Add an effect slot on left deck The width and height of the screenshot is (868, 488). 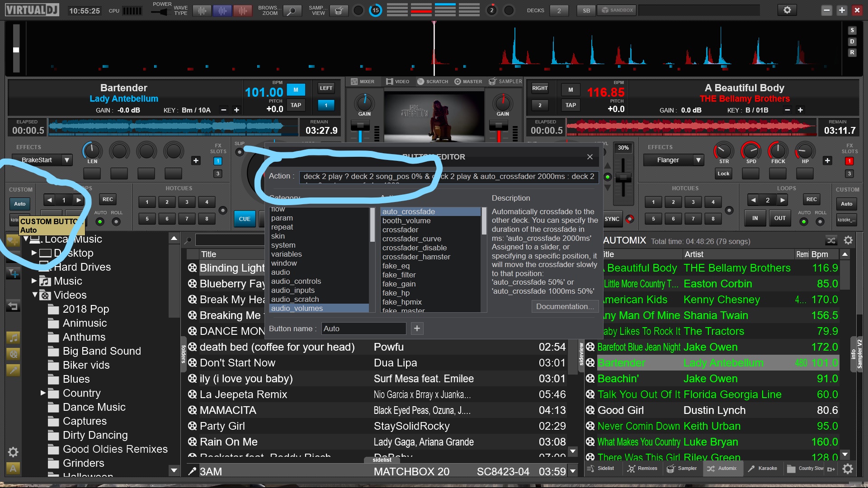tap(196, 160)
